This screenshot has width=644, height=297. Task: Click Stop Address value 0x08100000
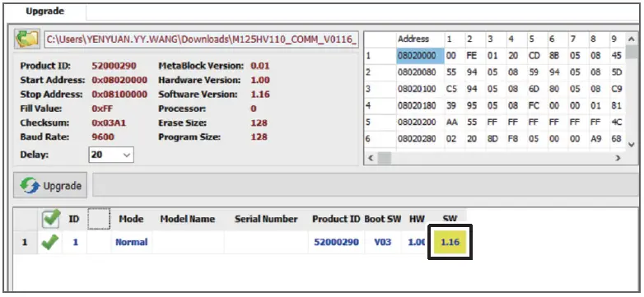(x=119, y=95)
